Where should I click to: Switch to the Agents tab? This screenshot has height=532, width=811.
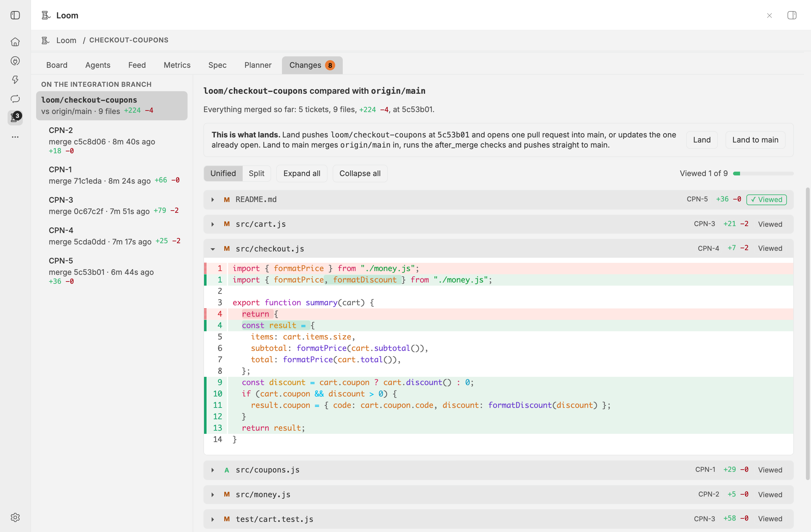coord(98,65)
